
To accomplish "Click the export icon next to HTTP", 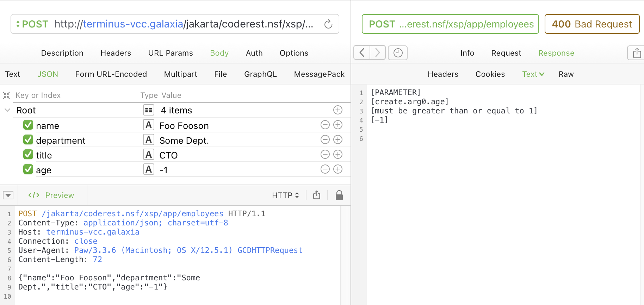I will tap(317, 195).
